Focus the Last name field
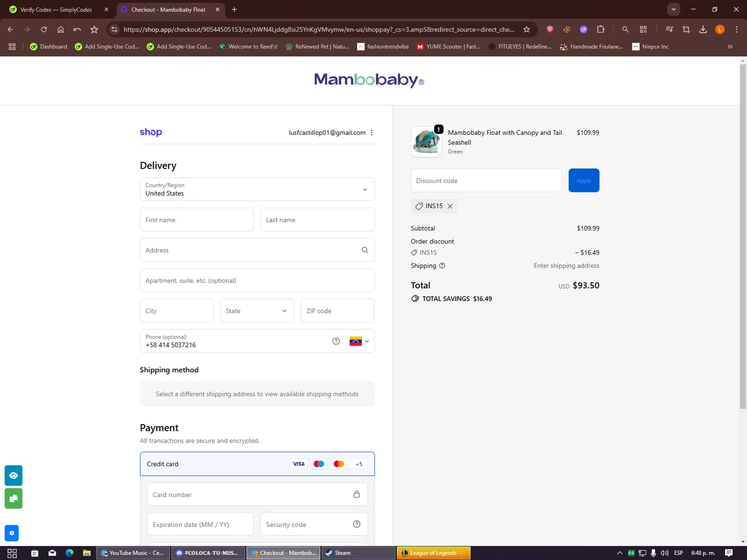This screenshot has height=560, width=747. point(317,220)
